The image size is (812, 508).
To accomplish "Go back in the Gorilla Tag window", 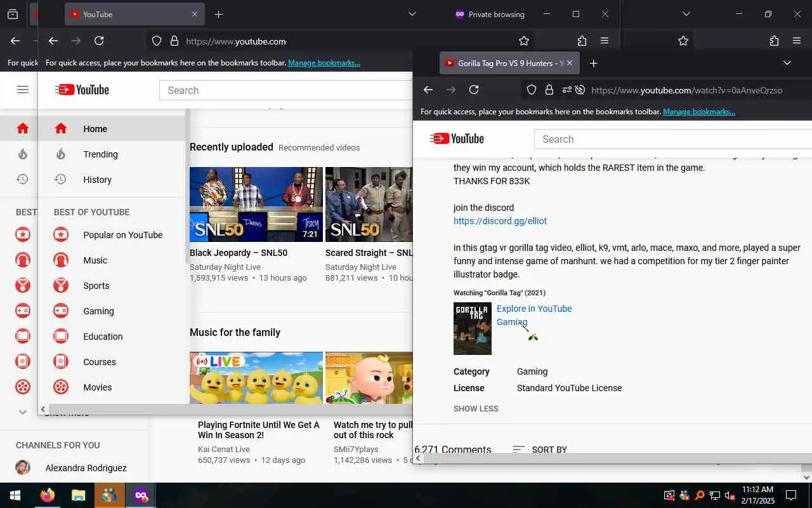I will point(428,90).
